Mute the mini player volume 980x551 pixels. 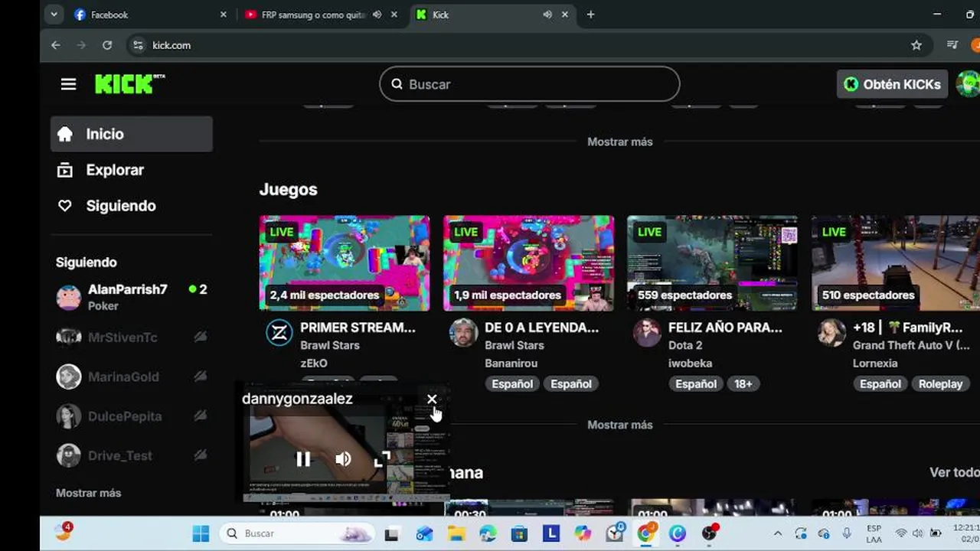coord(342,459)
